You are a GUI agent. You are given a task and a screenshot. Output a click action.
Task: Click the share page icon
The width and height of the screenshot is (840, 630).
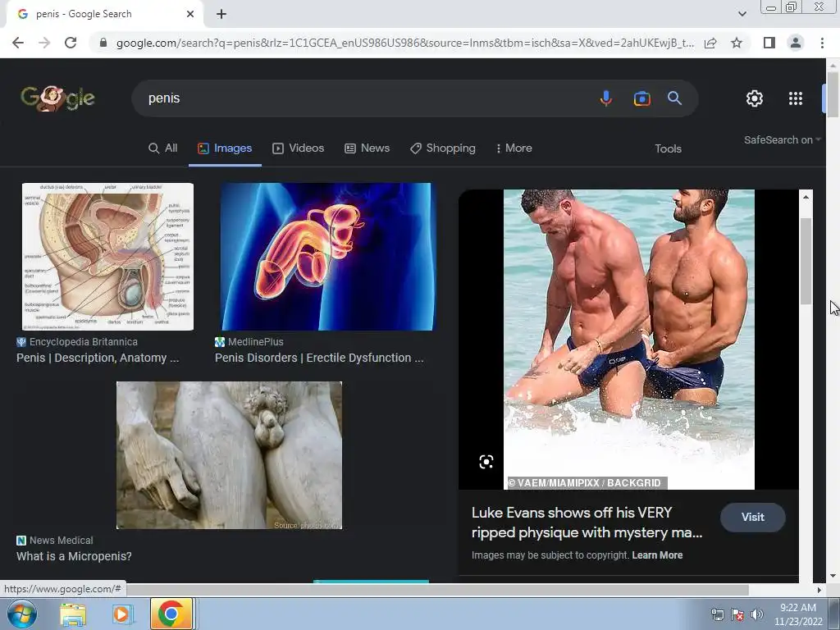(710, 43)
